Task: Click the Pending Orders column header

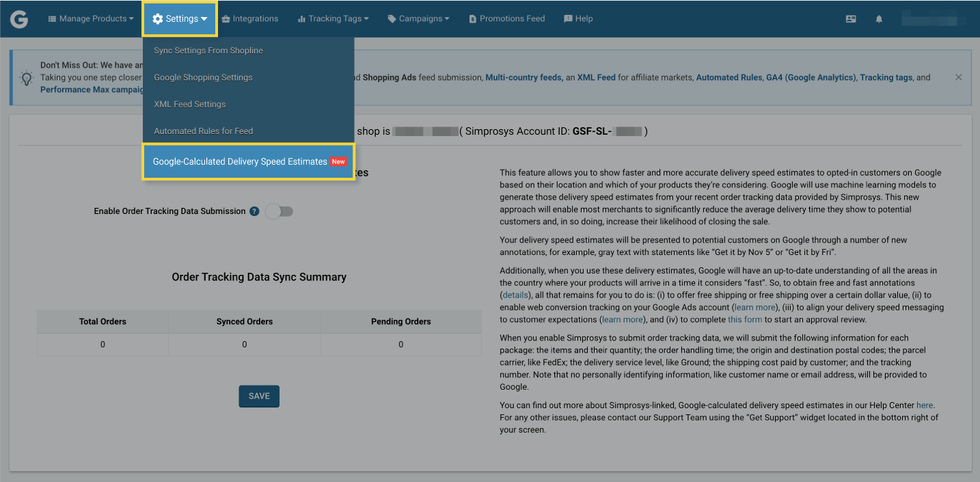Action: pos(401,321)
